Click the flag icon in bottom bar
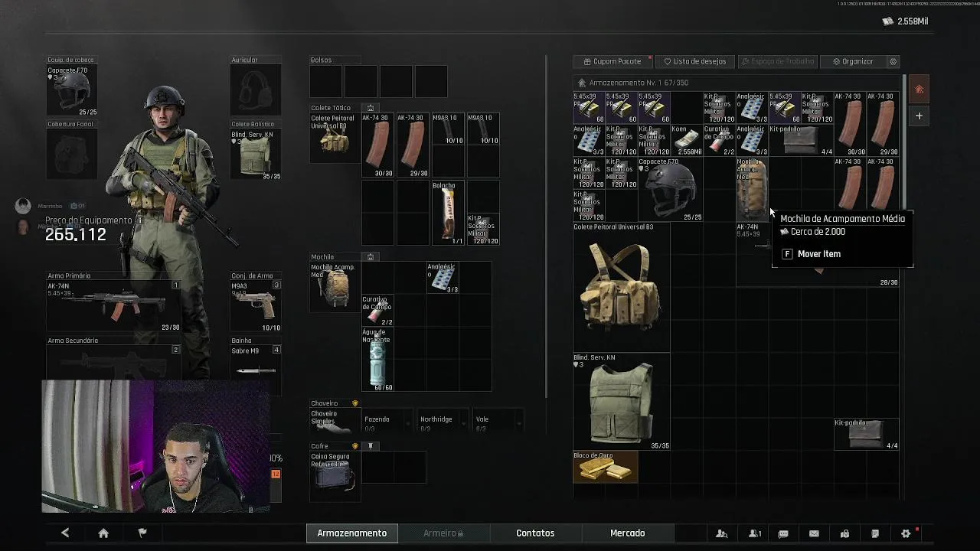 click(142, 533)
